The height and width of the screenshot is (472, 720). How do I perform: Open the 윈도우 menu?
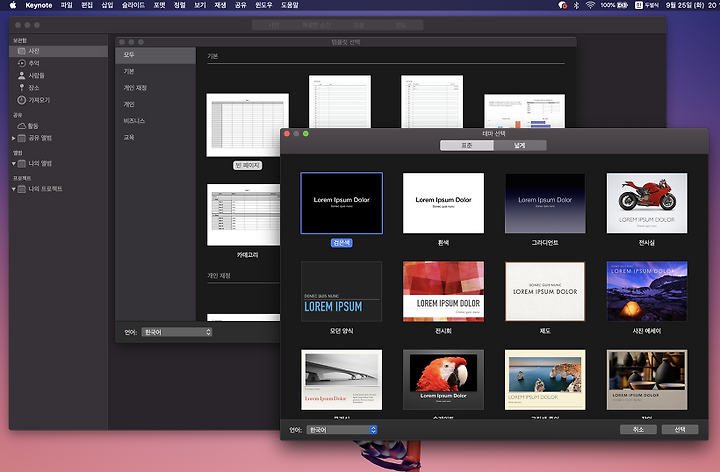click(x=264, y=5)
